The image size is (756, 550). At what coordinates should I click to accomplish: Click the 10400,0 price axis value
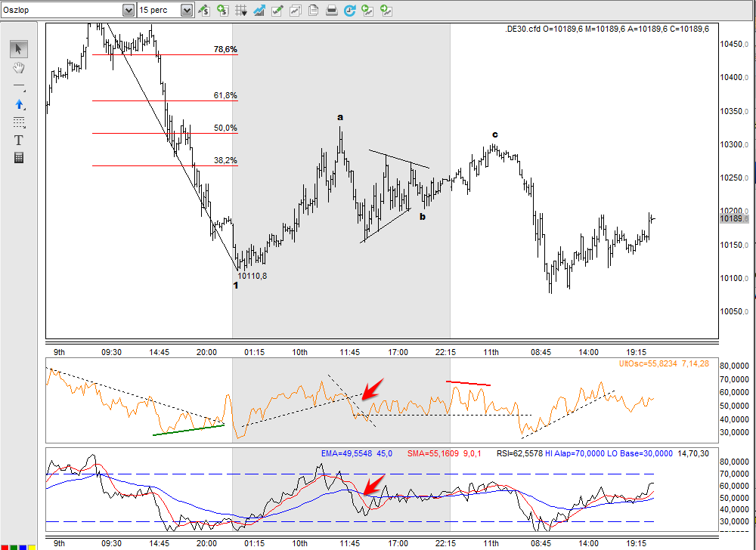[734, 78]
